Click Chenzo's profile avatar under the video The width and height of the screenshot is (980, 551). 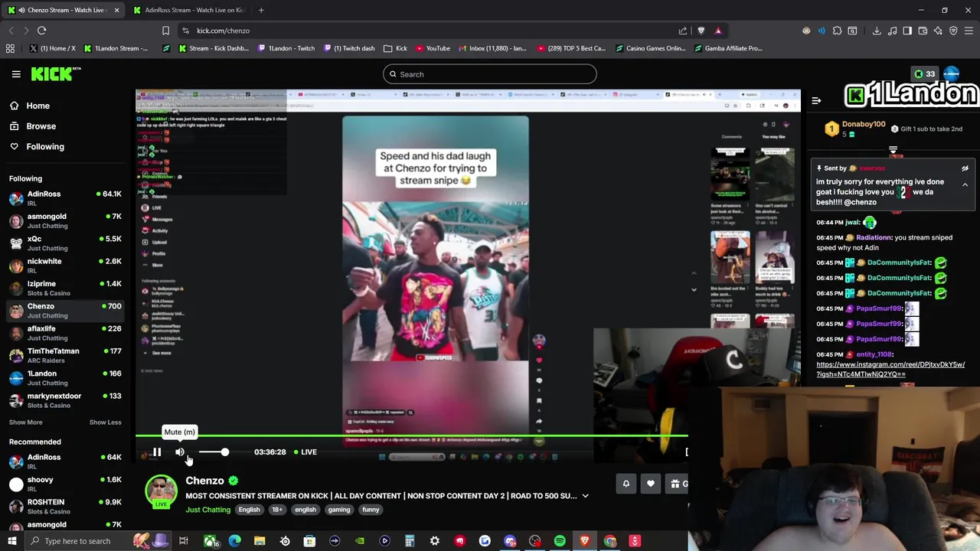(161, 491)
